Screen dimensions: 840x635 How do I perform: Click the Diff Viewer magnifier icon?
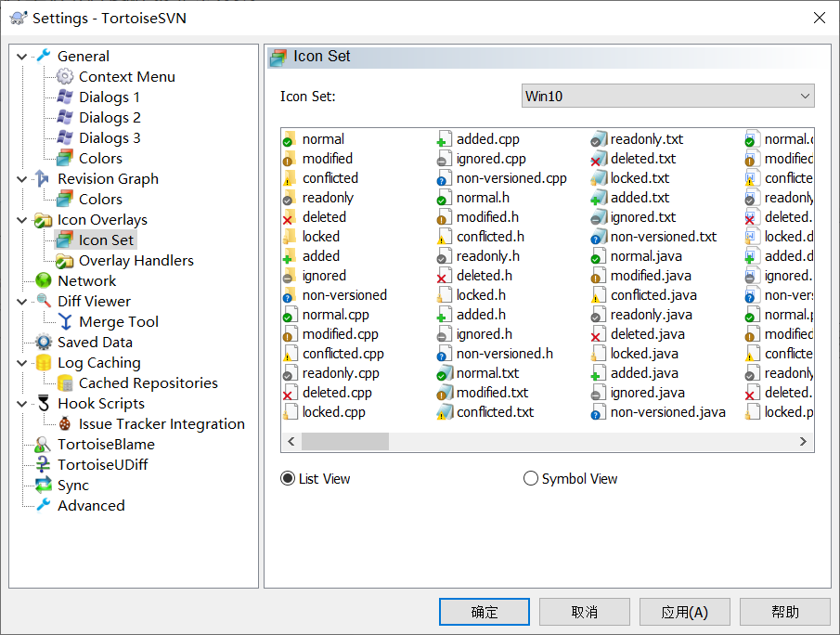[43, 301]
